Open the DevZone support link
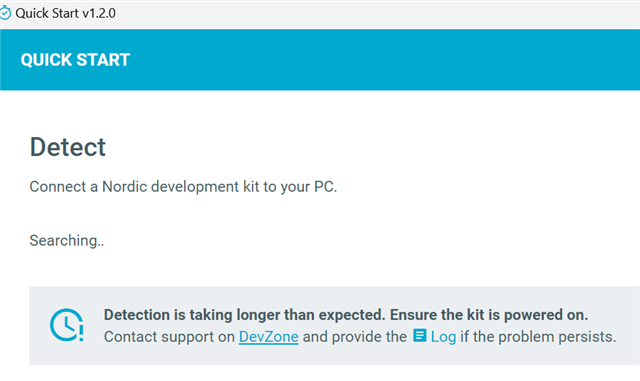This screenshot has height=381, width=640. [x=269, y=337]
